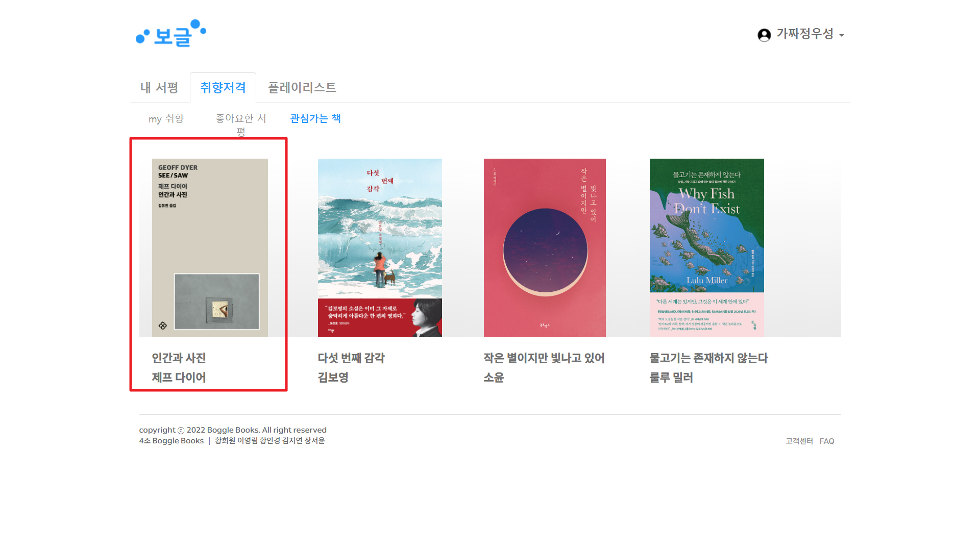This screenshot has width=980, height=551.
Task: Select the 취향저격 tab
Action: (223, 88)
